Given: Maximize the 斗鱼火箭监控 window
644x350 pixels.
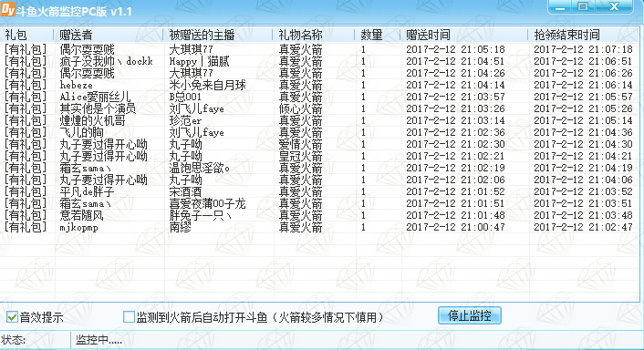Looking at the screenshot, I should pos(583,6).
